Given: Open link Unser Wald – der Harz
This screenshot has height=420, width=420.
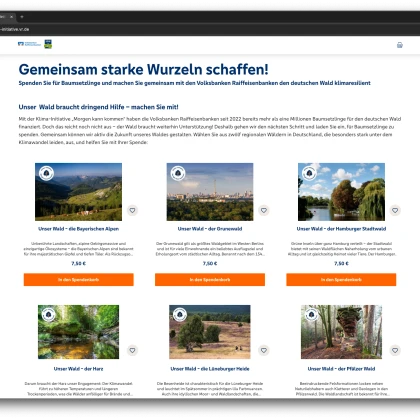Looking at the screenshot, I should pos(79,369).
